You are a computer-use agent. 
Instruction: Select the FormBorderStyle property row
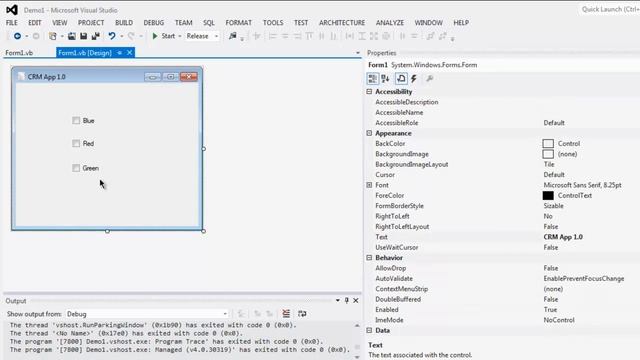tap(503, 206)
